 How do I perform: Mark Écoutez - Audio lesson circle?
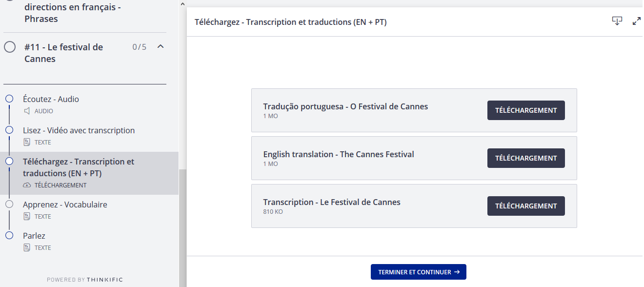(9, 99)
